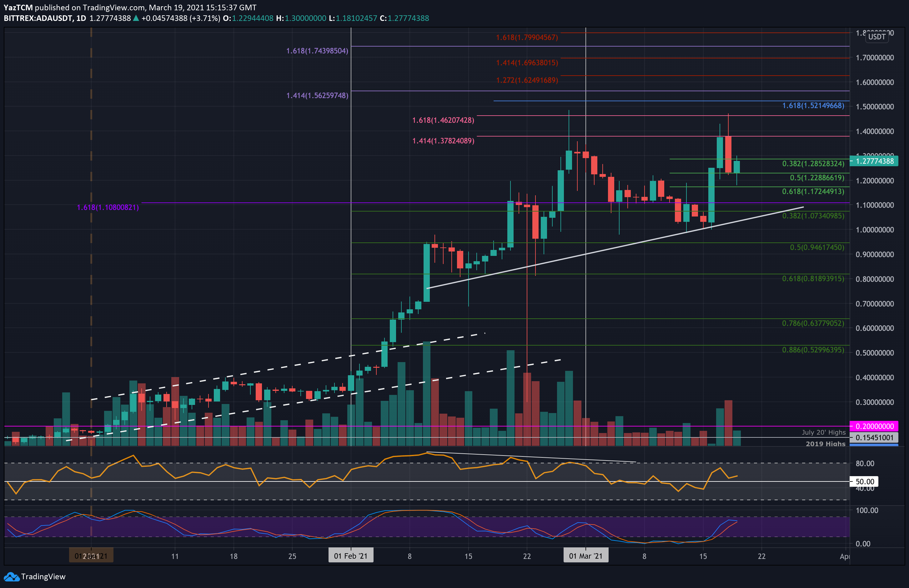Click the High value H:1.30000000
The image size is (909, 588).
pyautogui.click(x=301, y=18)
